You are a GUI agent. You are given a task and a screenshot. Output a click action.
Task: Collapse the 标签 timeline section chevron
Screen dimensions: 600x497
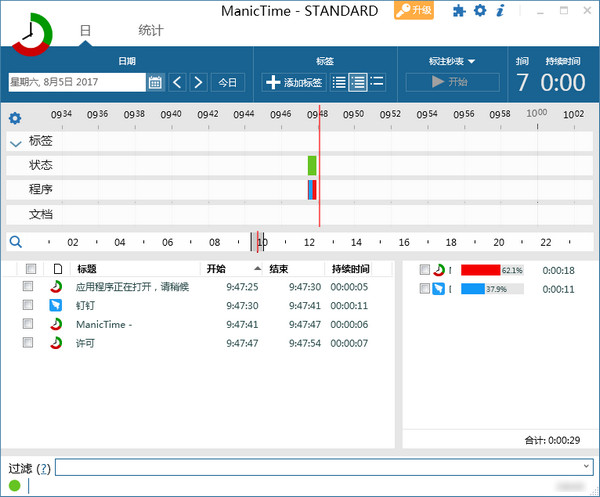click(x=15, y=142)
